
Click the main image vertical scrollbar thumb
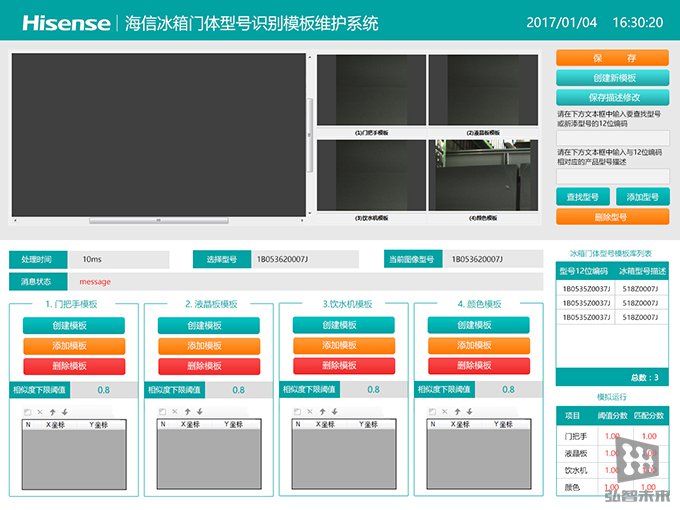click(310, 135)
